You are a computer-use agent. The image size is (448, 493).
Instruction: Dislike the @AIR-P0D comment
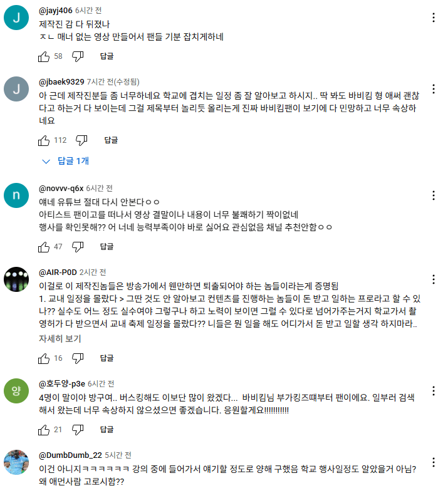[78, 358]
